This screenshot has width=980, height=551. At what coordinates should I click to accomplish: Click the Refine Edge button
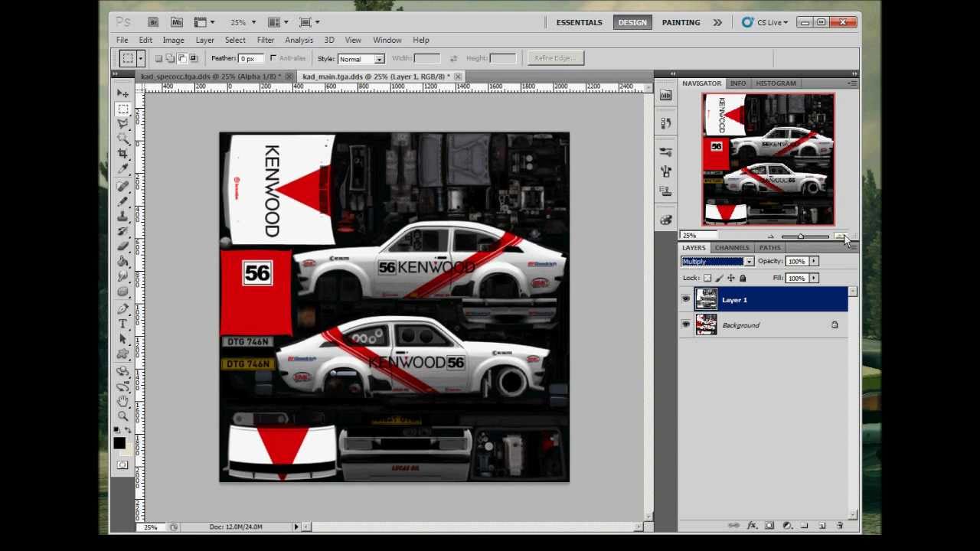pos(555,58)
